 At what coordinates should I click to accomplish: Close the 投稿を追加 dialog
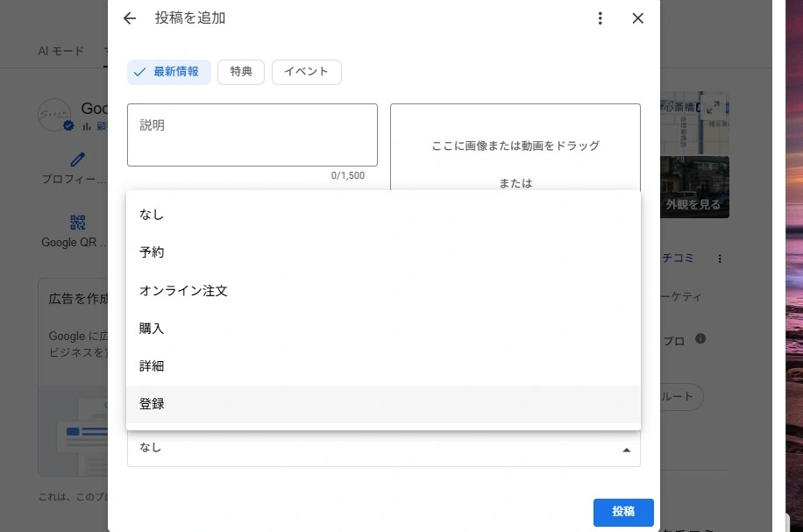637,18
